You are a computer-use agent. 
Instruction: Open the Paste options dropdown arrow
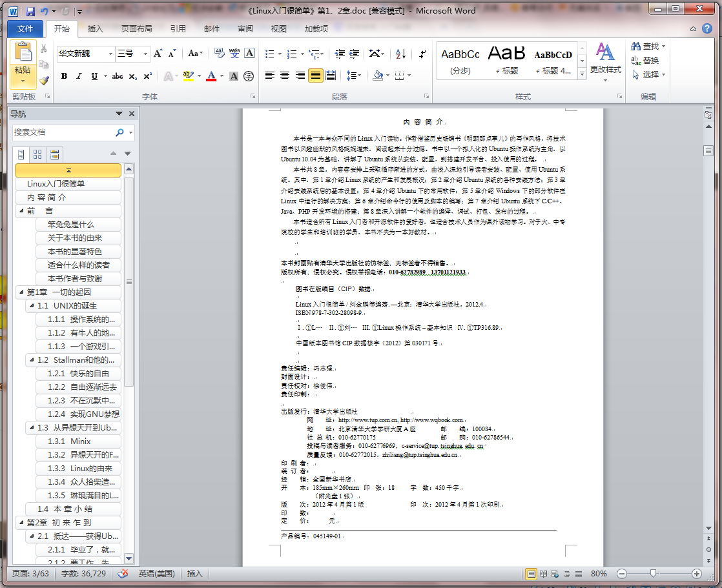point(23,81)
